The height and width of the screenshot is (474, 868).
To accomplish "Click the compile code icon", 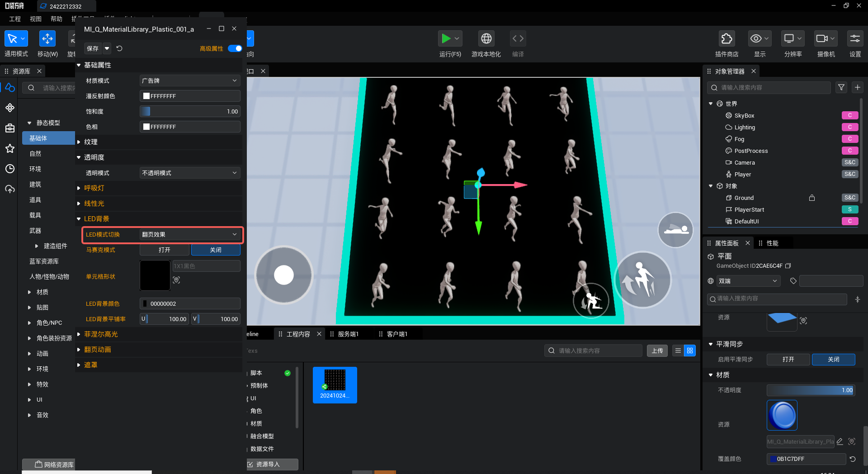I will tap(518, 39).
